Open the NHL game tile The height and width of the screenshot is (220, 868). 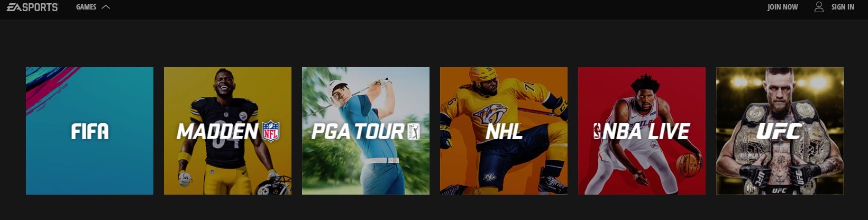coord(504,131)
